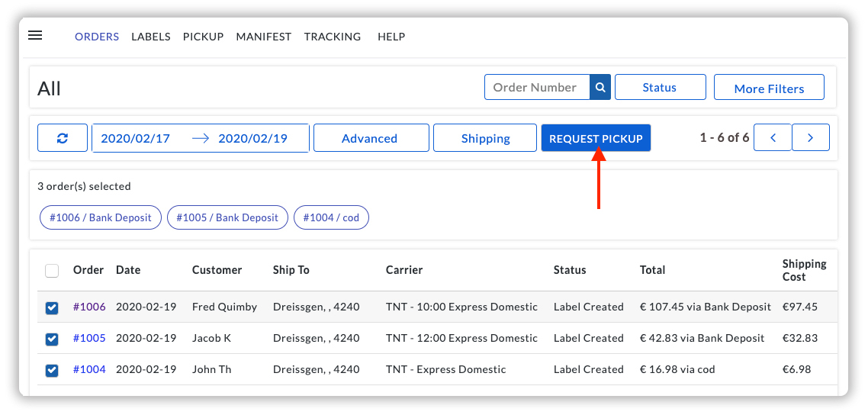
Task: Open the Status filter
Action: point(660,88)
